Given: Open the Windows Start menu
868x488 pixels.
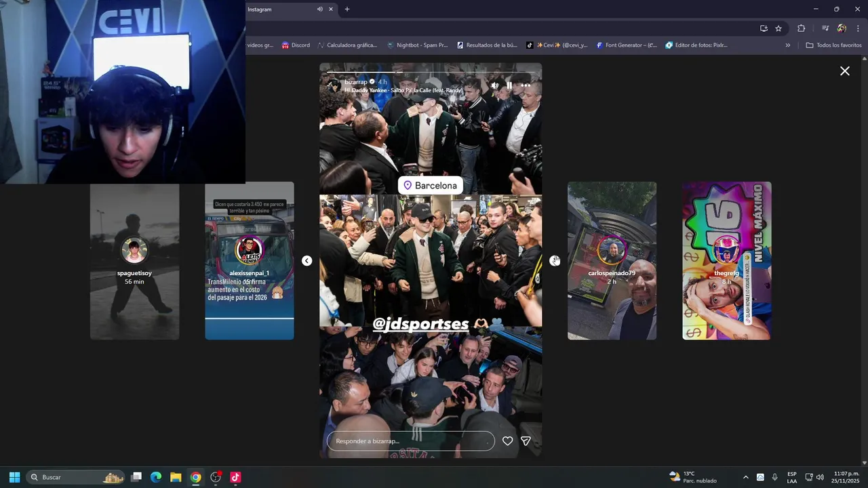Looking at the screenshot, I should (14, 477).
